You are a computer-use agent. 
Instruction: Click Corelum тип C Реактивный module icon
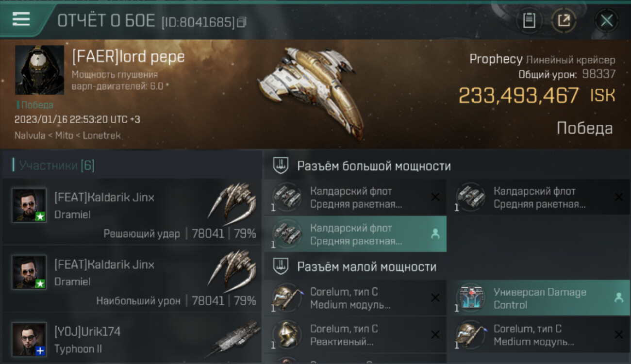tap(287, 334)
